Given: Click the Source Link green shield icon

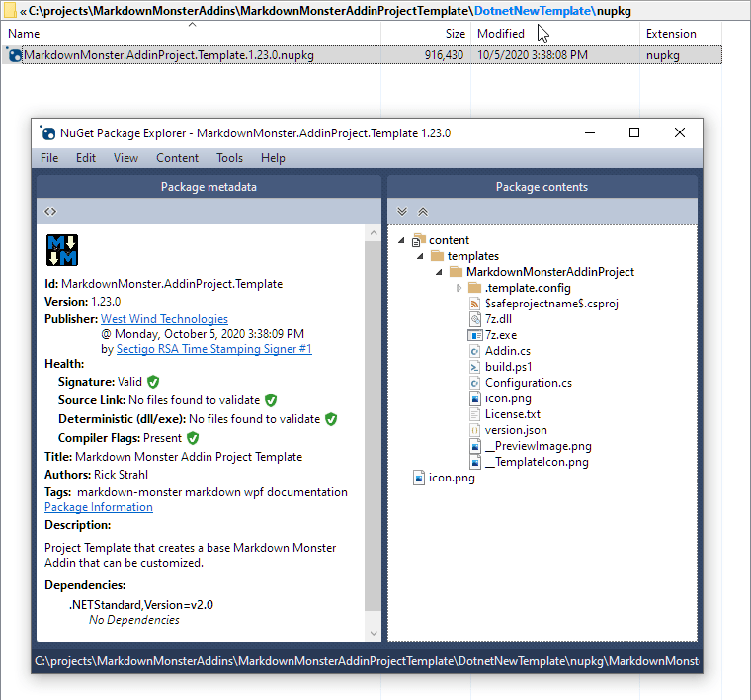Looking at the screenshot, I should click(271, 400).
